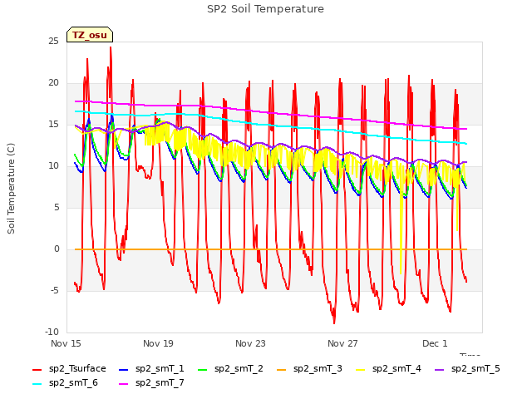
Task: Toggle the sp2_smT_5 legend entry
Action: click(467, 369)
